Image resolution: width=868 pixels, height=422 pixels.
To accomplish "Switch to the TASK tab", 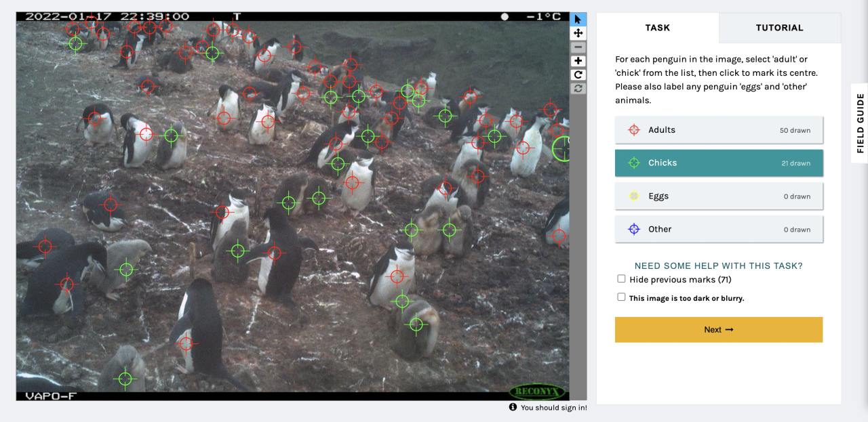I will 658,28.
